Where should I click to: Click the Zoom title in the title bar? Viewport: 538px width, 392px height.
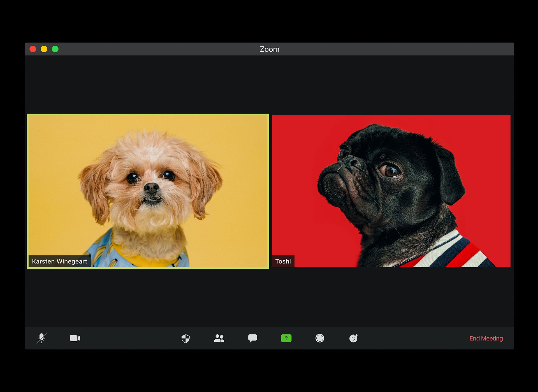click(269, 49)
